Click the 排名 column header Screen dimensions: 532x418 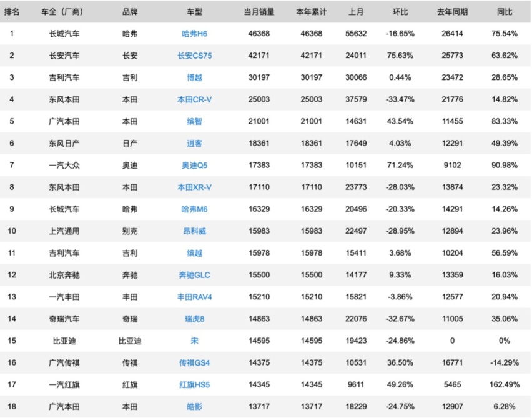[11, 12]
